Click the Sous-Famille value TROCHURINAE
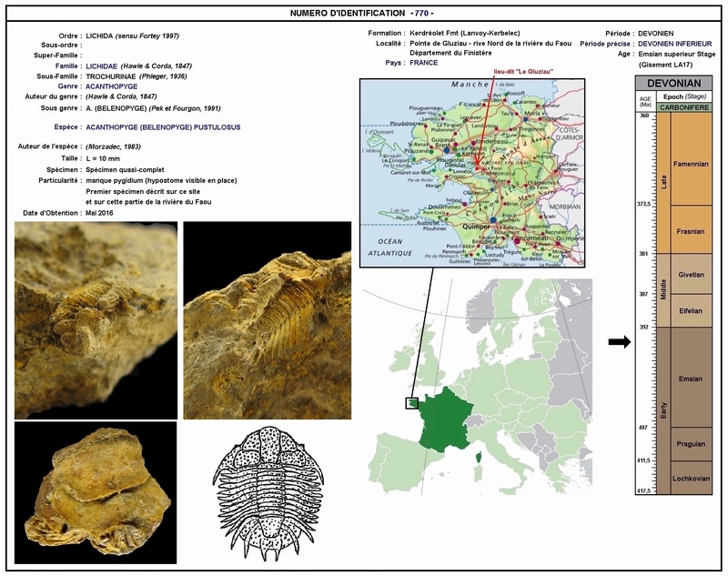 tap(110, 76)
